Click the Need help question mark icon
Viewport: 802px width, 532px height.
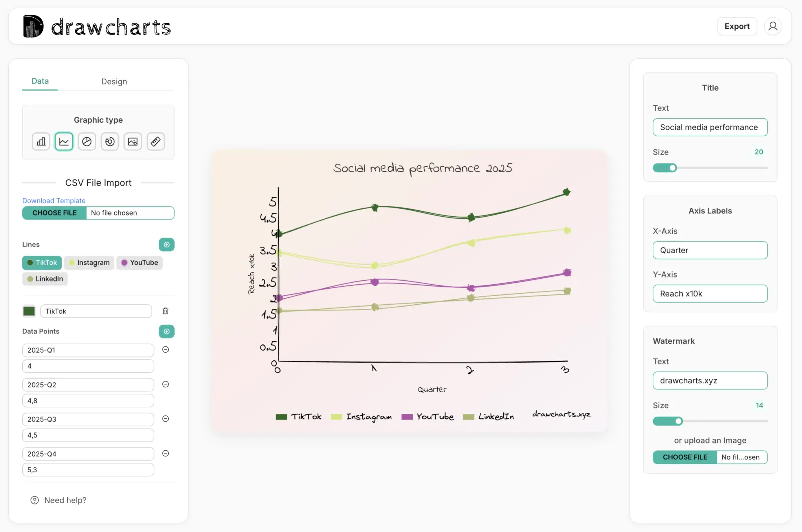point(34,500)
